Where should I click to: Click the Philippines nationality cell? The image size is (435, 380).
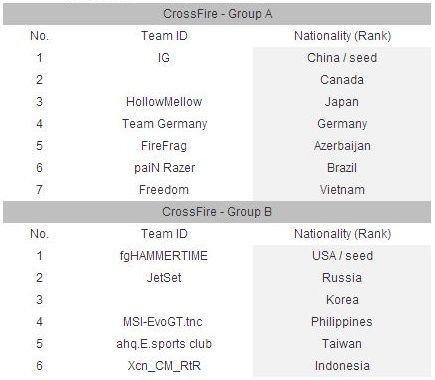[342, 322]
